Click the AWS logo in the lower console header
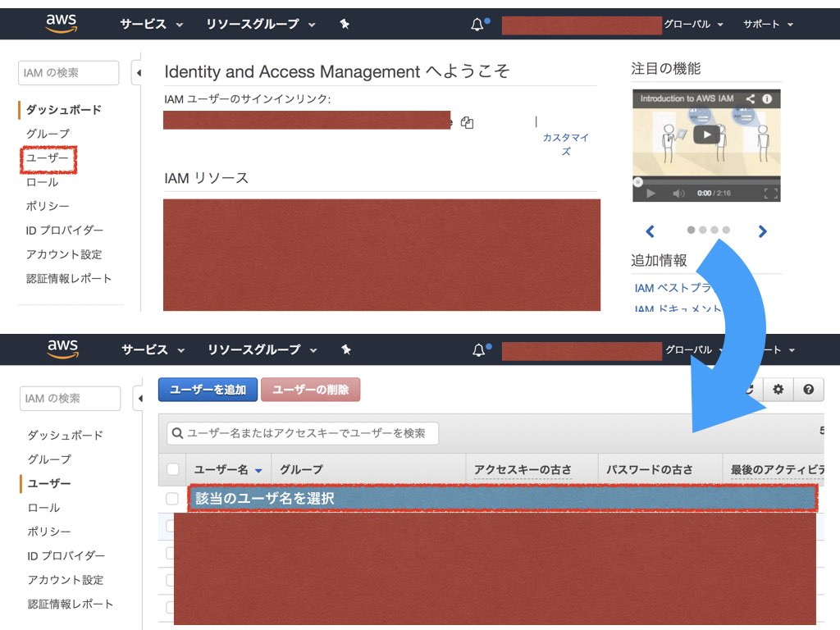The width and height of the screenshot is (840, 630). (62, 349)
